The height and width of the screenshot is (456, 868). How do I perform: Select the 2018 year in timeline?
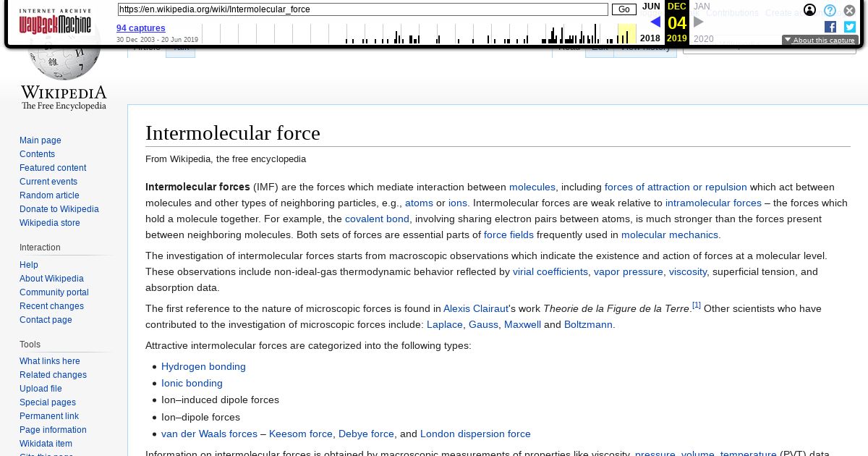click(650, 39)
